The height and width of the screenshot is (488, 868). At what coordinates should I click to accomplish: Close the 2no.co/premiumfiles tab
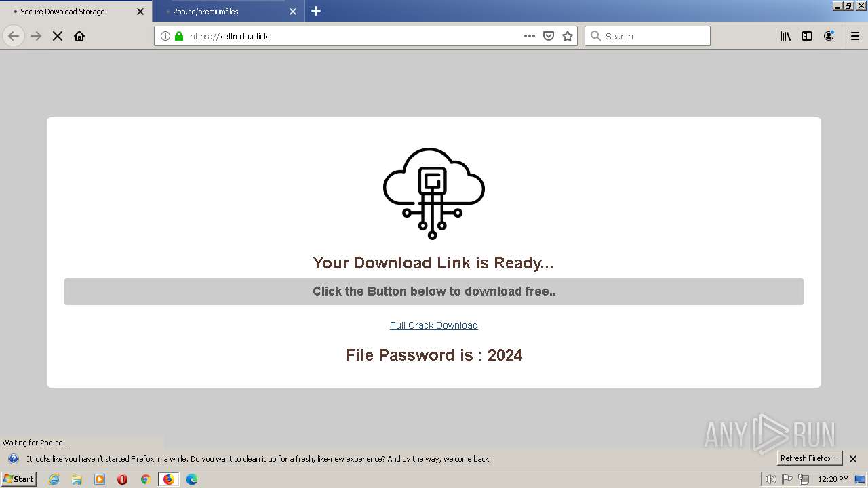pyautogui.click(x=293, y=12)
